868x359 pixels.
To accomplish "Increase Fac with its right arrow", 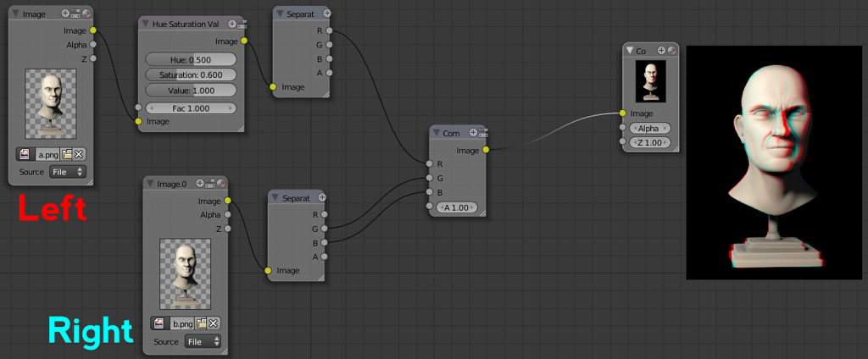I will pyautogui.click(x=231, y=108).
